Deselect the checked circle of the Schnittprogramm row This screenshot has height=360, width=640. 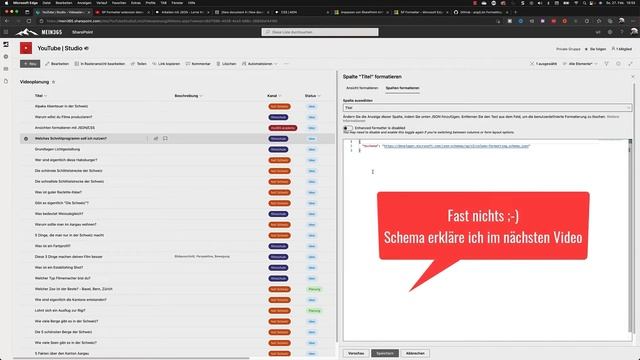tap(26, 139)
